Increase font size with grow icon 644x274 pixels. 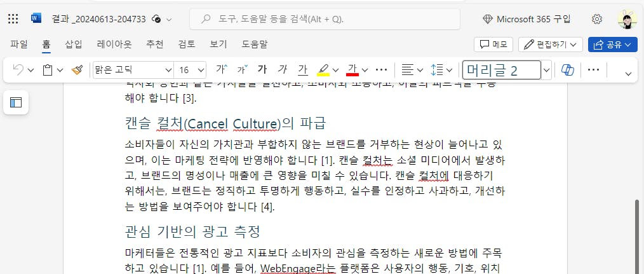tap(222, 69)
